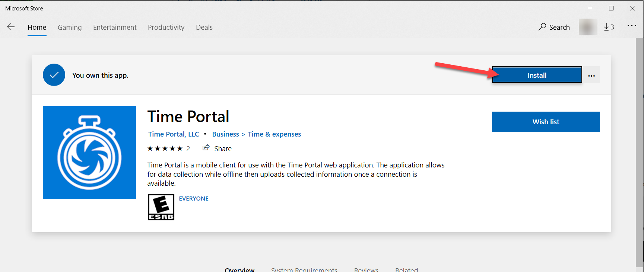Click the 'You own this app.' text
The height and width of the screenshot is (272, 644).
click(100, 75)
